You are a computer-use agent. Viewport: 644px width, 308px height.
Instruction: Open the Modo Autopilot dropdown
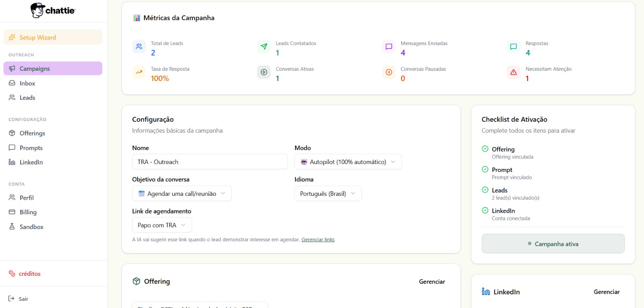tap(348, 162)
